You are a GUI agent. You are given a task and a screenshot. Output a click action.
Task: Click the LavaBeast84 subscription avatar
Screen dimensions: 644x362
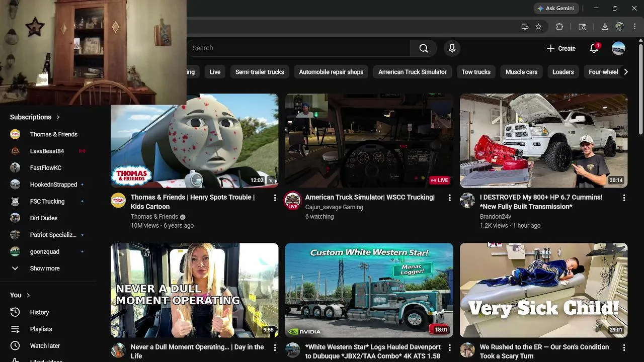coord(15,151)
